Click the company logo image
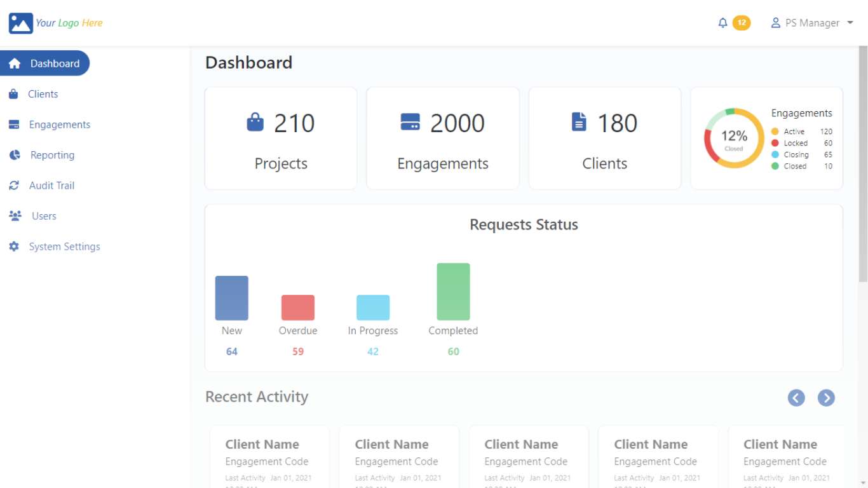 [x=20, y=23]
